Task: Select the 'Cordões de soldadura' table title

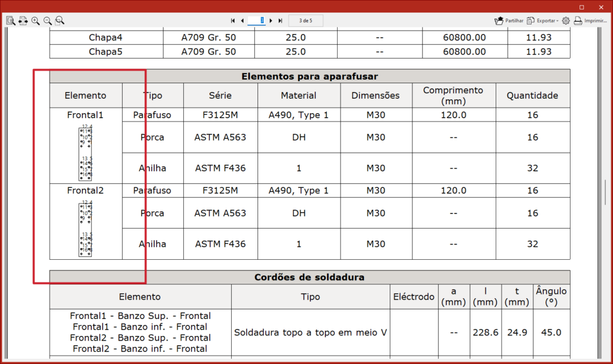Action: [309, 277]
